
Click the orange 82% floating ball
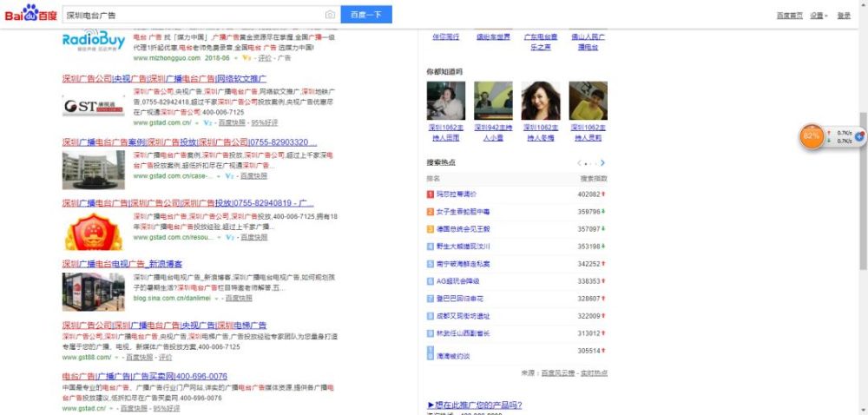coord(812,136)
